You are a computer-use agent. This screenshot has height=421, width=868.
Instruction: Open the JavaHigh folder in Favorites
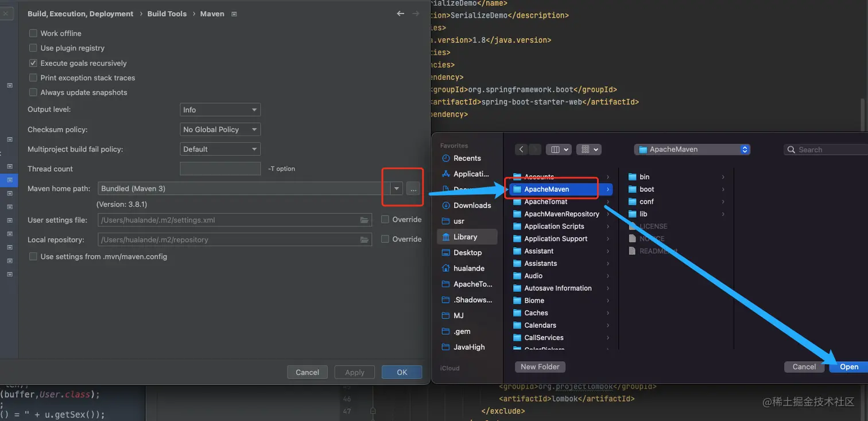[x=463, y=347]
